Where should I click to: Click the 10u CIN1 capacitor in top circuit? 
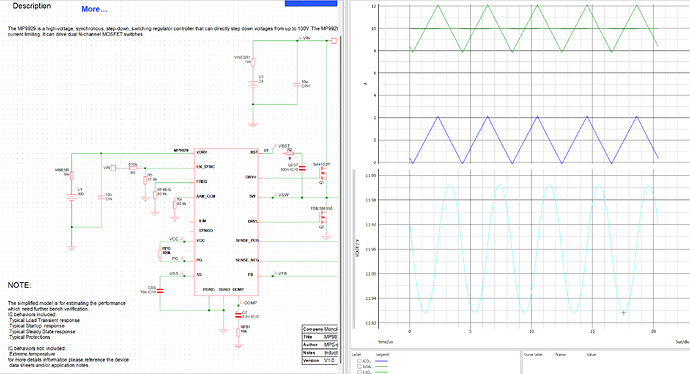297,85
